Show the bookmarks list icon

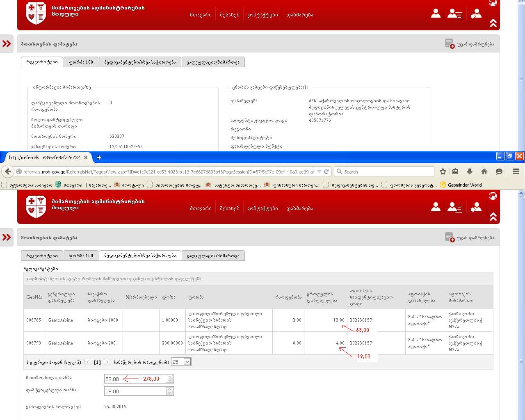pyautogui.click(x=455, y=171)
